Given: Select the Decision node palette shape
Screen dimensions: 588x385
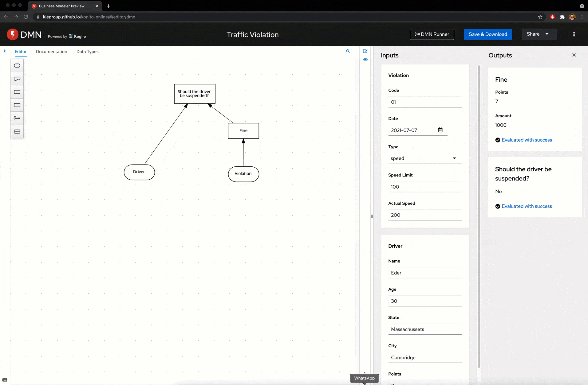Looking at the screenshot, I should [x=17, y=105].
